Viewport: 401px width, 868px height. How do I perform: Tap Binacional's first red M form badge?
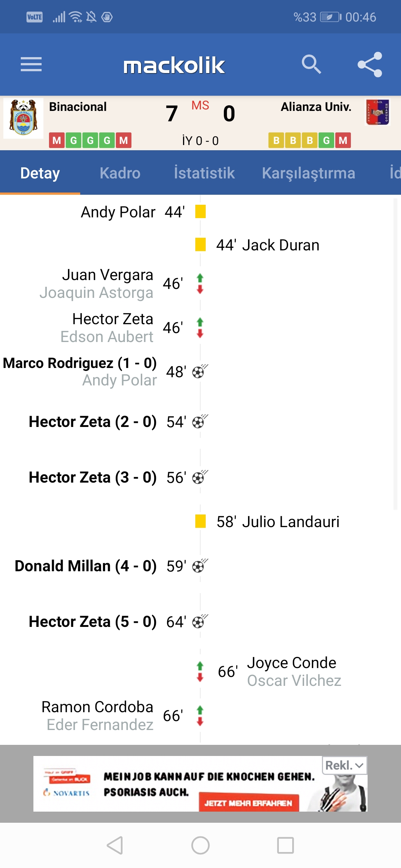[57, 140]
